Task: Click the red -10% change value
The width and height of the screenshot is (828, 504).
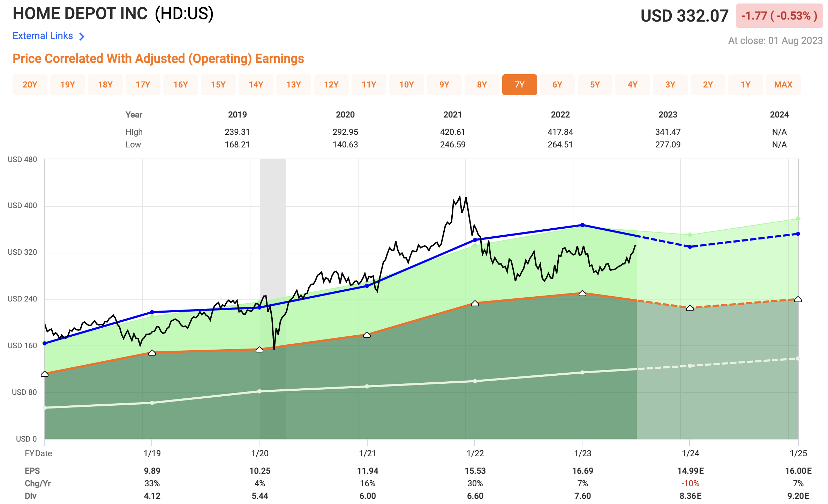Action: click(690, 483)
